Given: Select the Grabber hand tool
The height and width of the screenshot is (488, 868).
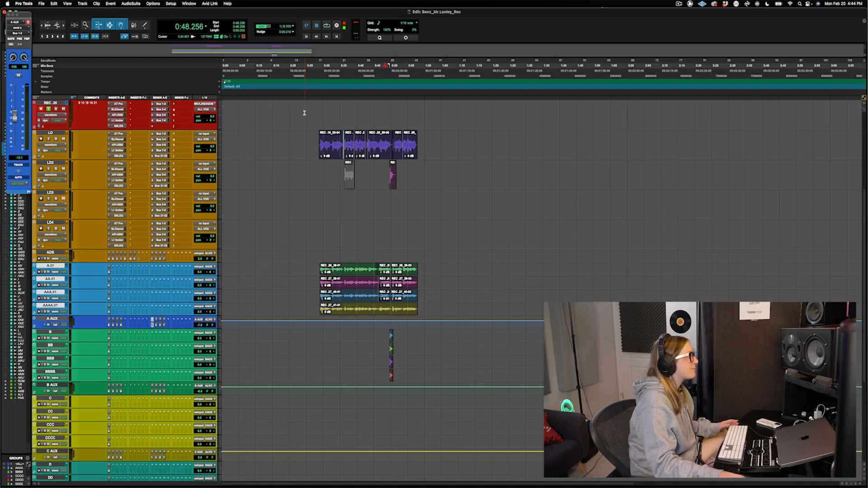Looking at the screenshot, I should click(121, 25).
